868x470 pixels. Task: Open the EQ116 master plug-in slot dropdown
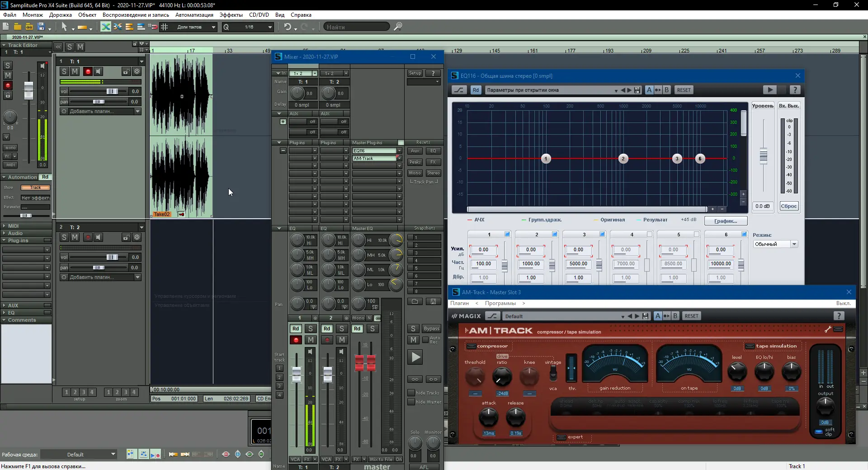399,151
